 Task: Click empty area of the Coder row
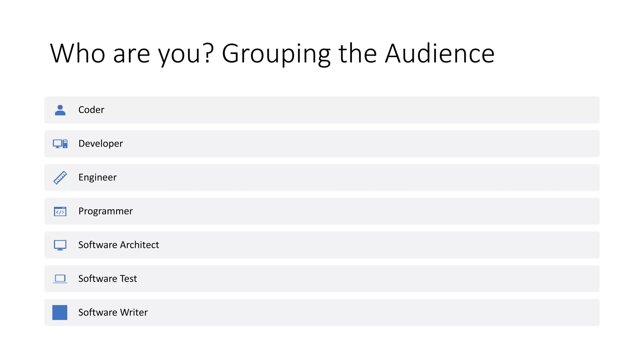(x=346, y=110)
